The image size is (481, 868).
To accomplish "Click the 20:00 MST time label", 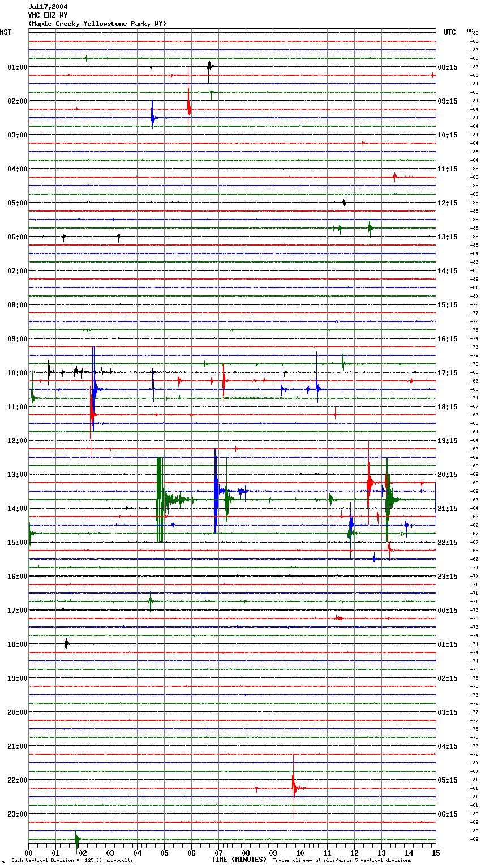I will pyautogui.click(x=18, y=712).
